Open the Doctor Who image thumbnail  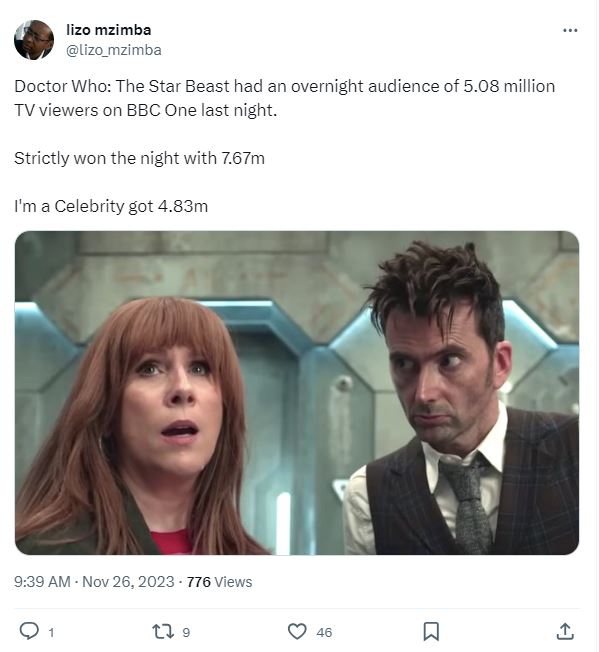pyautogui.click(x=297, y=393)
